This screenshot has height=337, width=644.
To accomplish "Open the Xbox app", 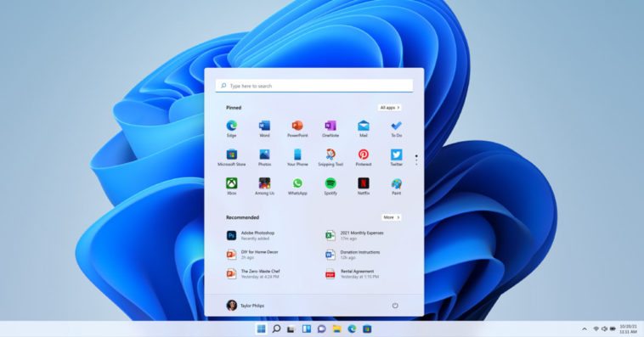I will 232,187.
